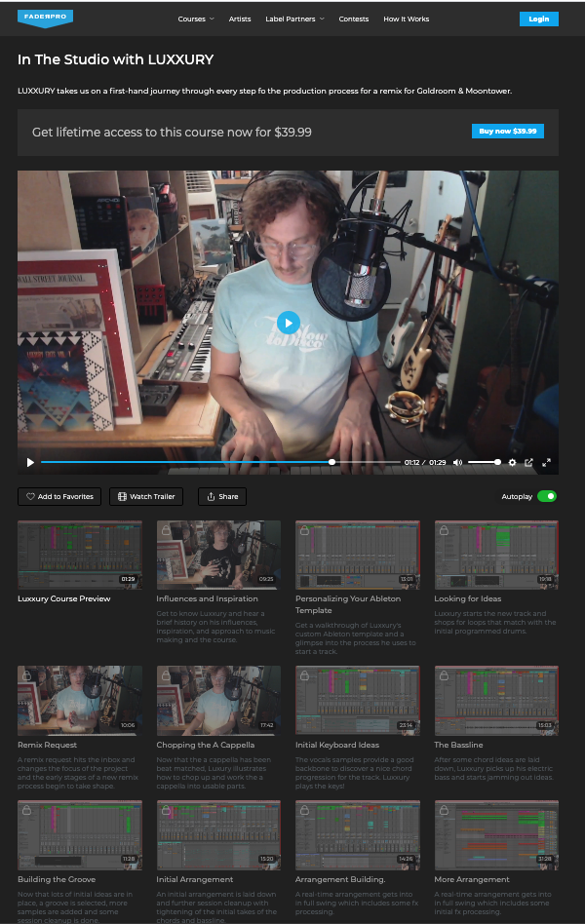Click lock icon on Chopping the A Cappella
The image size is (585, 924).
tap(166, 675)
